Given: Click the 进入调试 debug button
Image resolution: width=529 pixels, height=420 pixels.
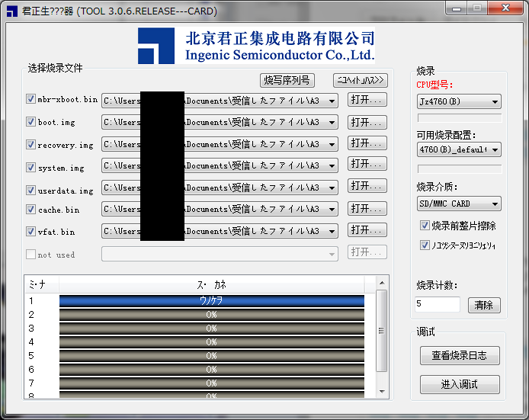Looking at the screenshot, I should click(x=460, y=384).
